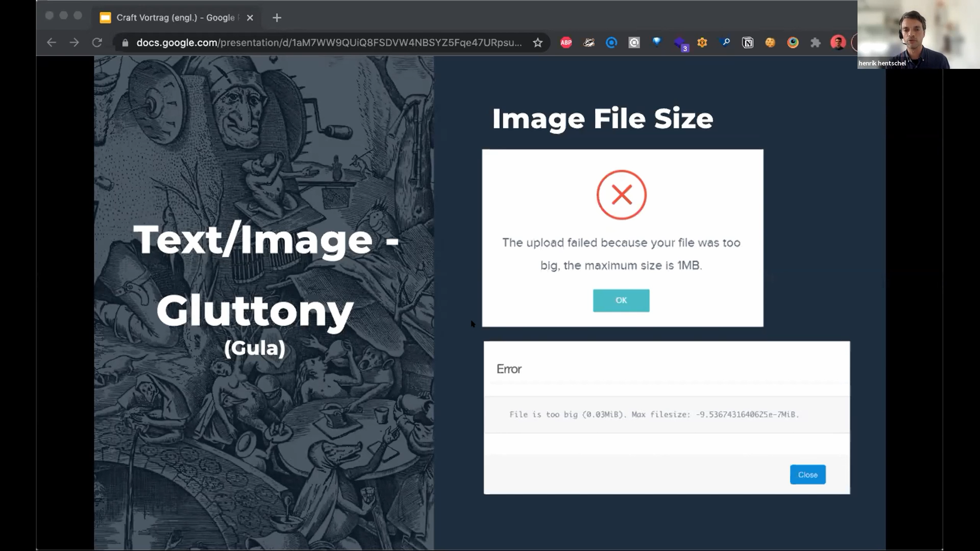Open the blue circular at-sign extension
This screenshot has width=980, height=551.
pos(611,43)
